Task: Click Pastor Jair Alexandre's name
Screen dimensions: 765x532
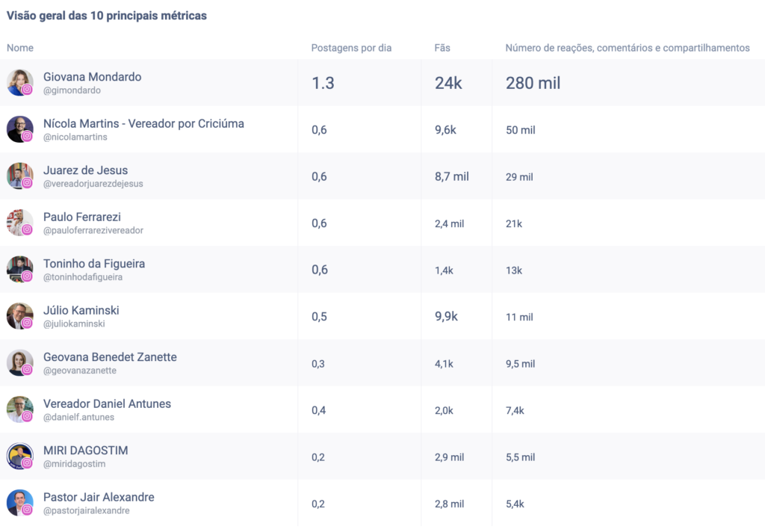Action: click(99, 497)
